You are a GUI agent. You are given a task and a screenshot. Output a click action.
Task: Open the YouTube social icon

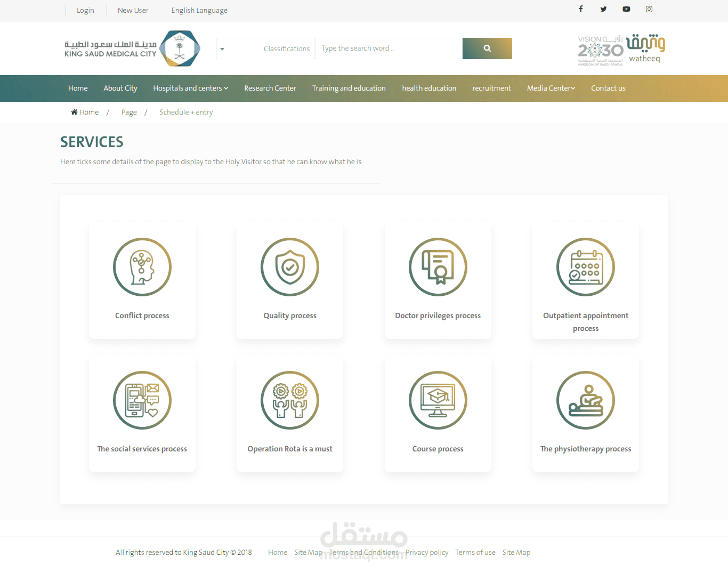[x=626, y=9]
